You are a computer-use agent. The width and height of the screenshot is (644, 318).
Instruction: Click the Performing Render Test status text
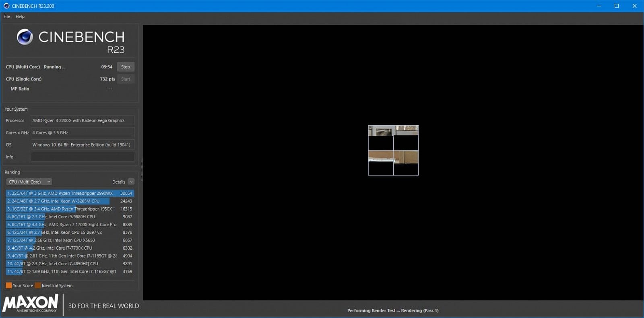coord(393,311)
